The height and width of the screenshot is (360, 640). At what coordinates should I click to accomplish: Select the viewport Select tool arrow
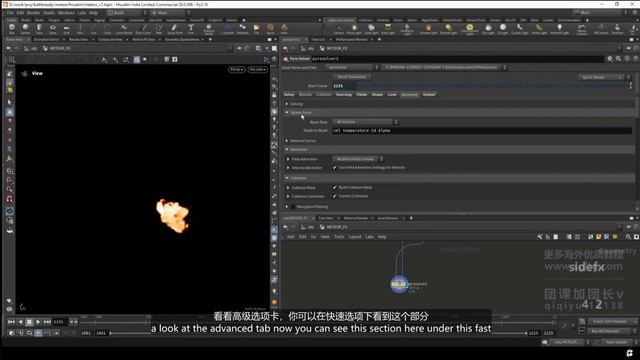pyautogui.click(x=9, y=102)
